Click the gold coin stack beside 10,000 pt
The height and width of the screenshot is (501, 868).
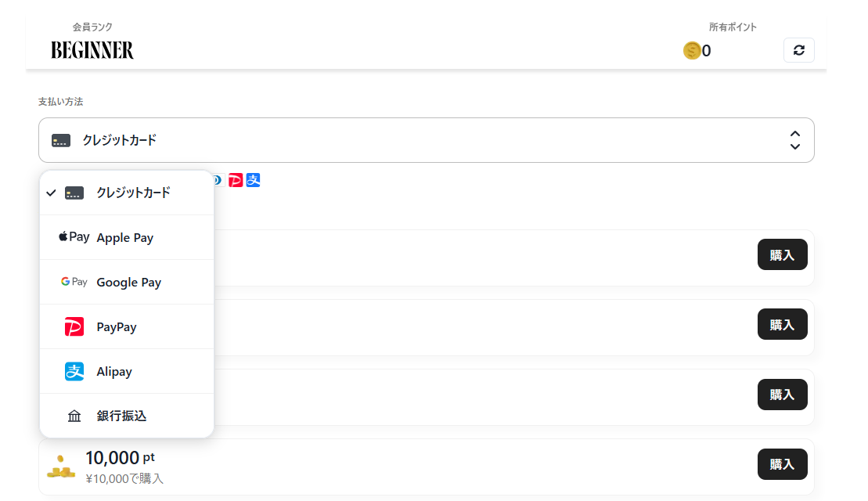[60, 467]
